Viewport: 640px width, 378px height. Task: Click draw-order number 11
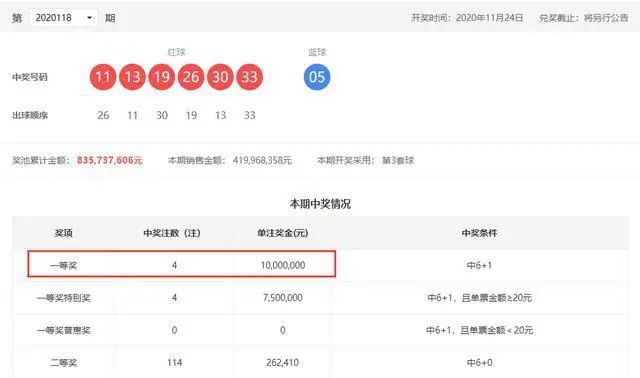132,116
